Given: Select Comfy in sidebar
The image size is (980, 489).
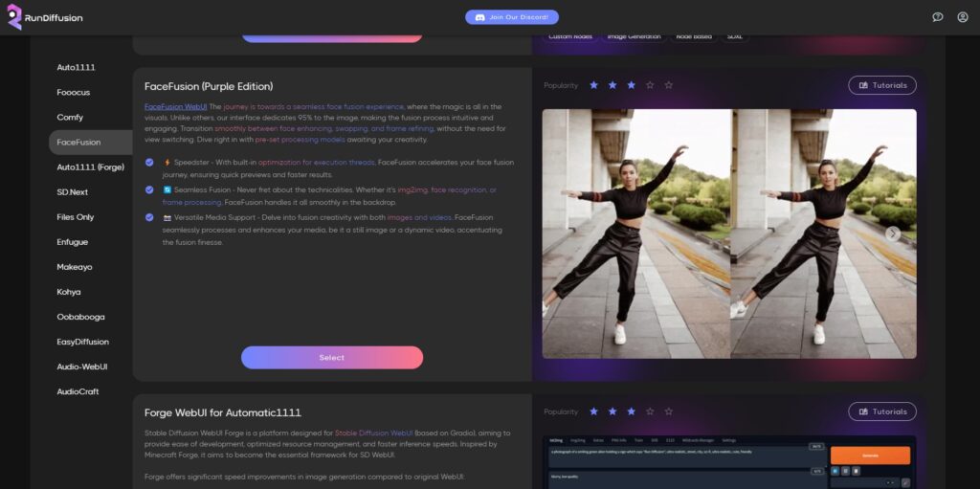Looking at the screenshot, I should pyautogui.click(x=70, y=118).
